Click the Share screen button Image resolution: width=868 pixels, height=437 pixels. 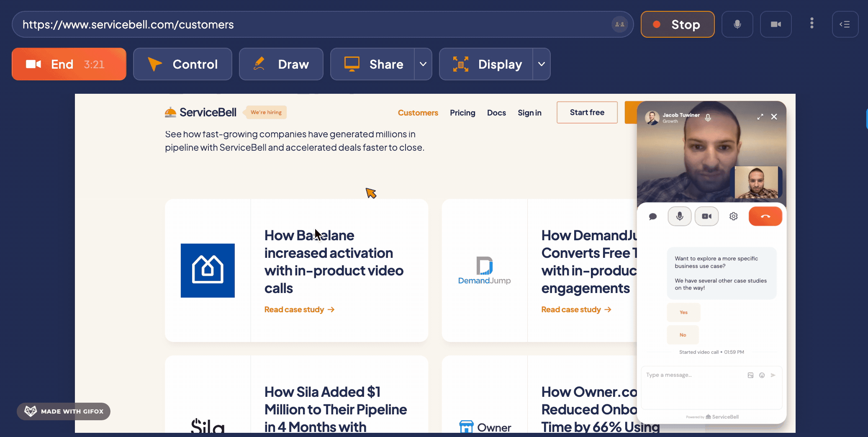click(372, 64)
